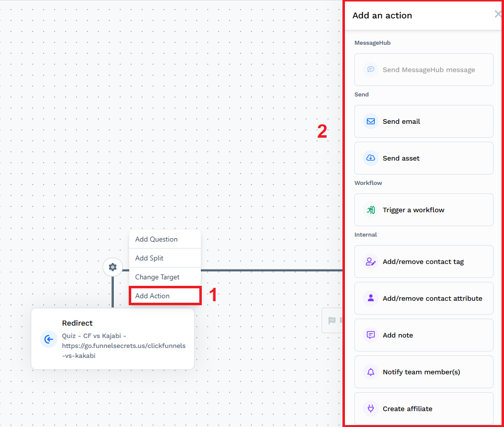Select the Send MessageHub message action

pyautogui.click(x=423, y=70)
